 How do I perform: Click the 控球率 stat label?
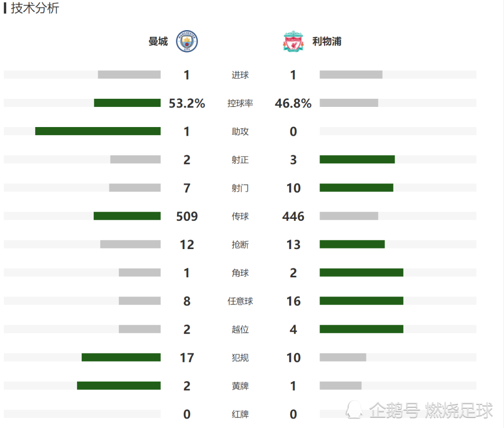click(240, 103)
